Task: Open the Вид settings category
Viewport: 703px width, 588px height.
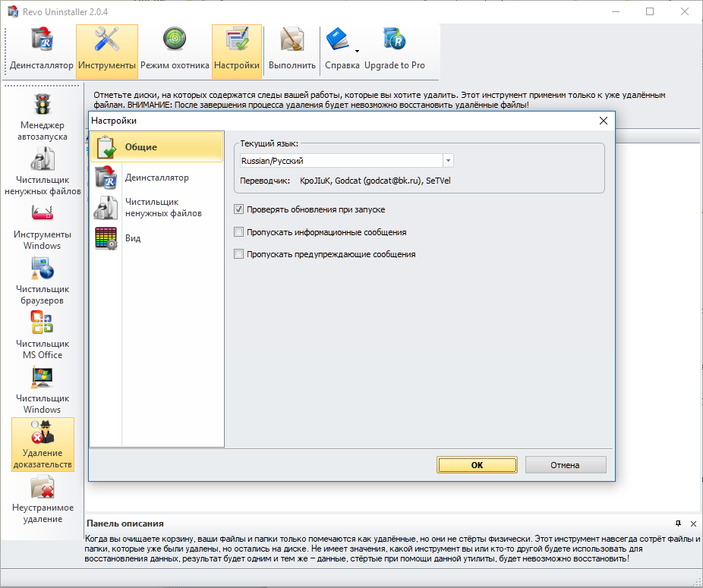Action: [x=133, y=238]
